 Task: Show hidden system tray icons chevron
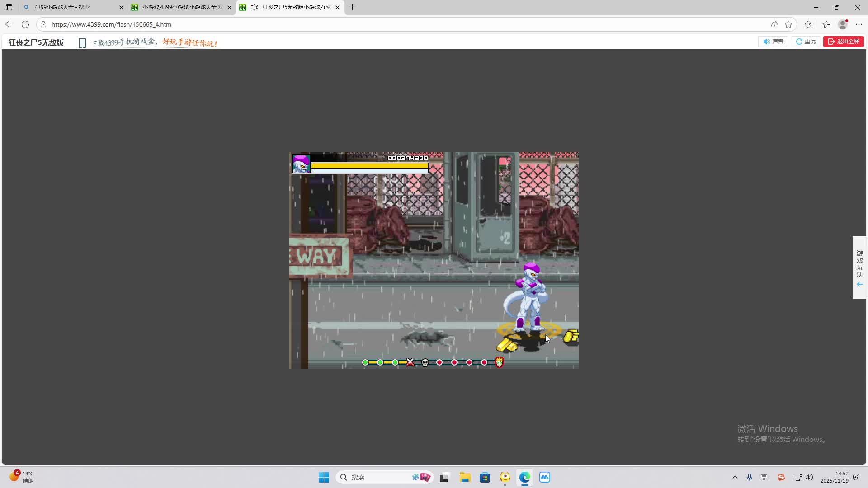(735, 477)
